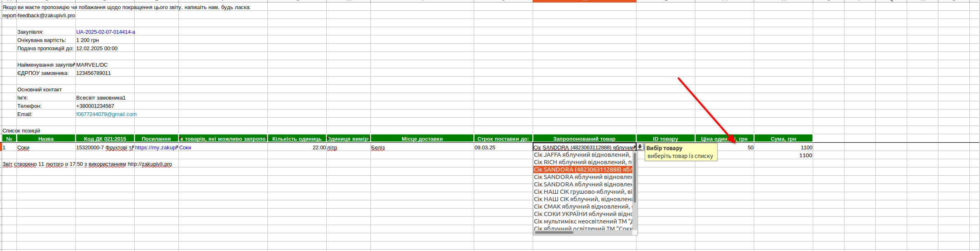Select 'Сік СОКИ УКРАЇНИ яблучний' option

[x=582, y=214]
